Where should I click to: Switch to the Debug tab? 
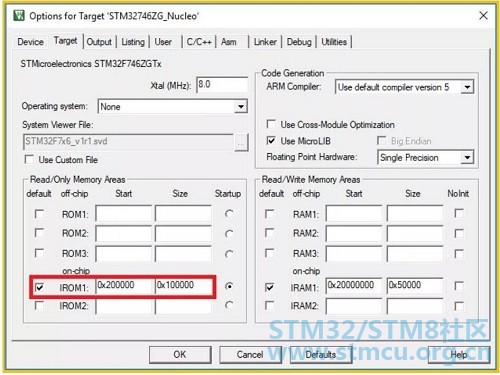299,42
